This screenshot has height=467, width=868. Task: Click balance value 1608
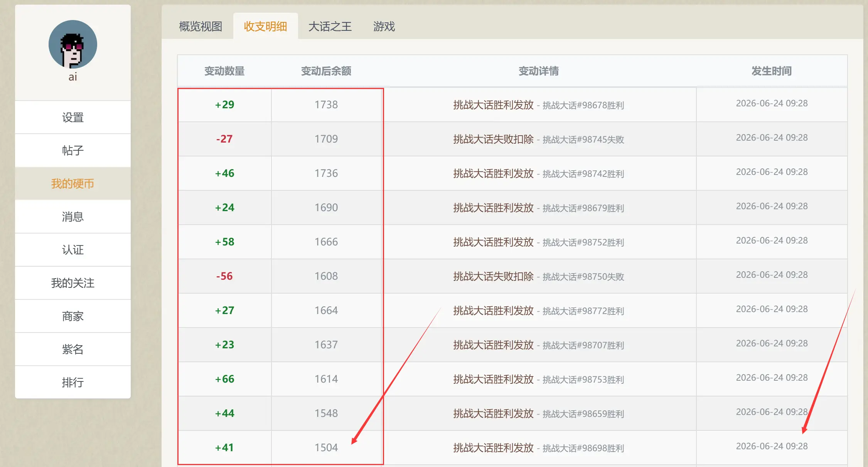click(x=326, y=276)
